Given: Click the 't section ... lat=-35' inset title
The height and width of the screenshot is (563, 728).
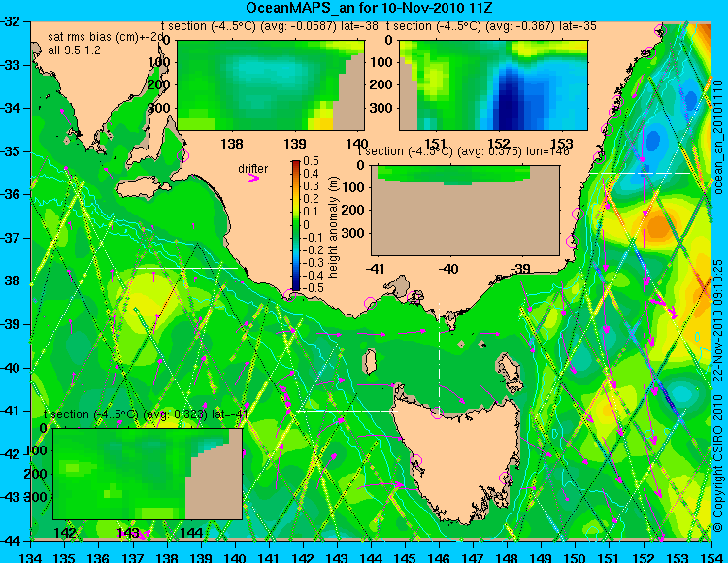Looking at the screenshot, I should [x=491, y=26].
